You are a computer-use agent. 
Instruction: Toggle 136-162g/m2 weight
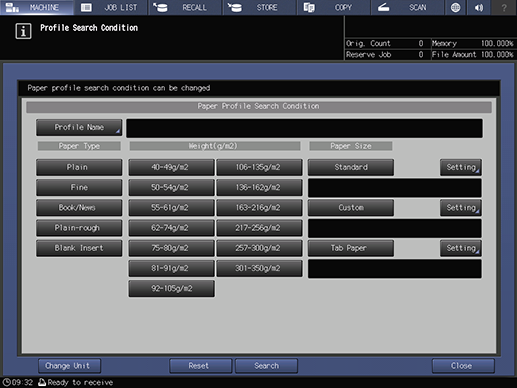[259, 188]
